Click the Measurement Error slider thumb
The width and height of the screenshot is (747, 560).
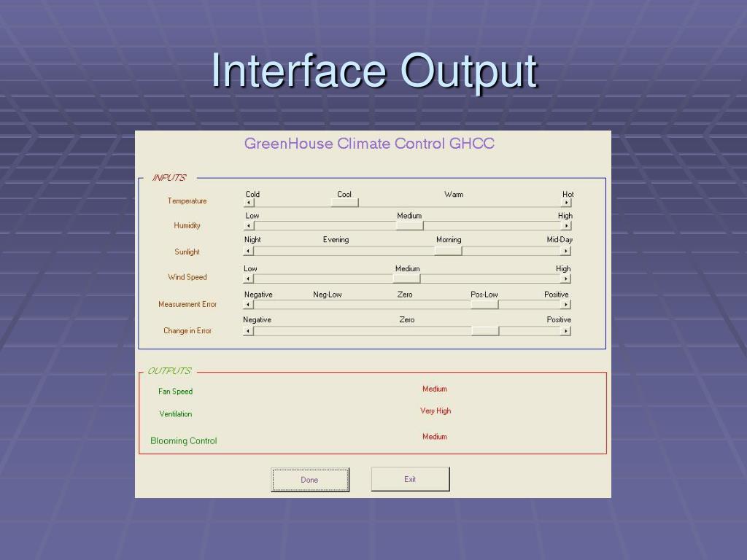click(484, 305)
